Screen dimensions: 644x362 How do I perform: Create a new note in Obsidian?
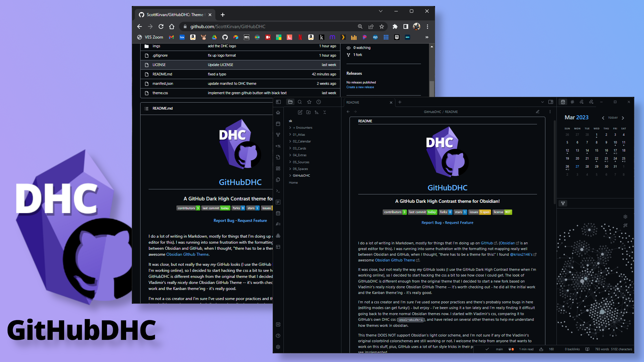tap(300, 112)
